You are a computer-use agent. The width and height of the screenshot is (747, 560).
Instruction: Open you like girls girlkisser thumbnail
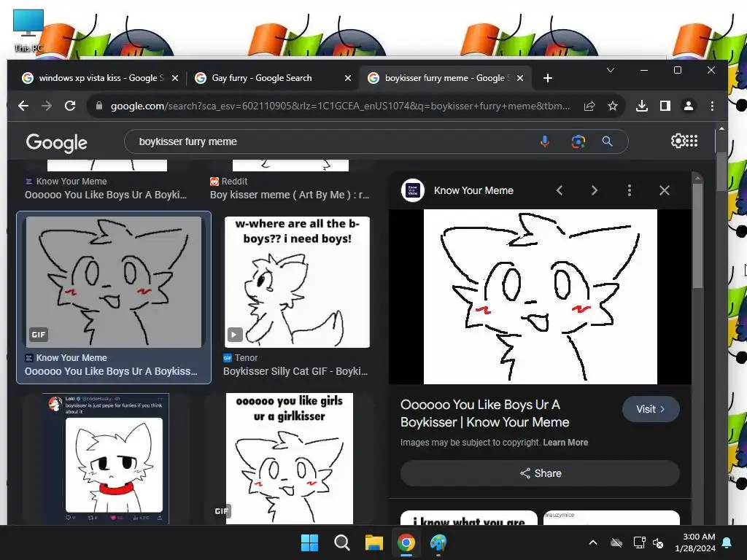click(290, 459)
